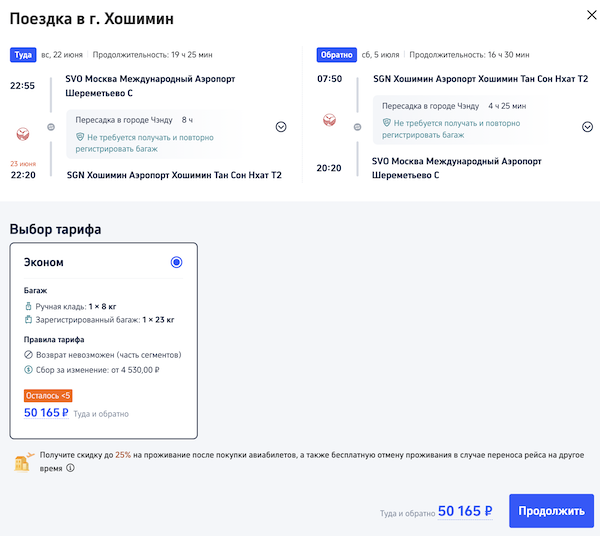Click the Эконом fare card title

(44, 262)
